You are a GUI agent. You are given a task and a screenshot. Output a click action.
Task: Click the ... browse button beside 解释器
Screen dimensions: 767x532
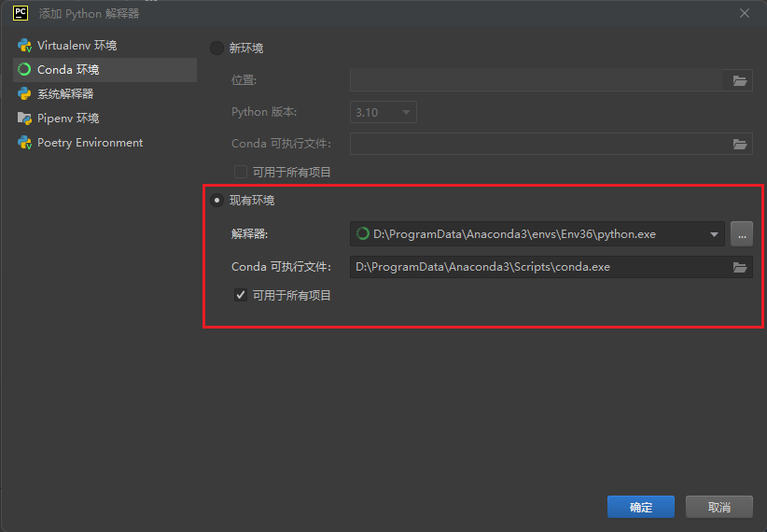[742, 234]
